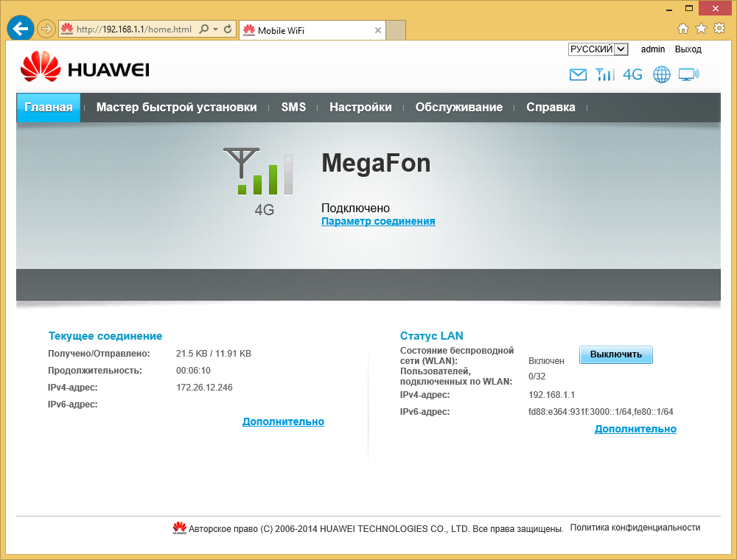Click the WLAN device status icon
Viewport: 737px width, 560px height.
click(x=688, y=74)
